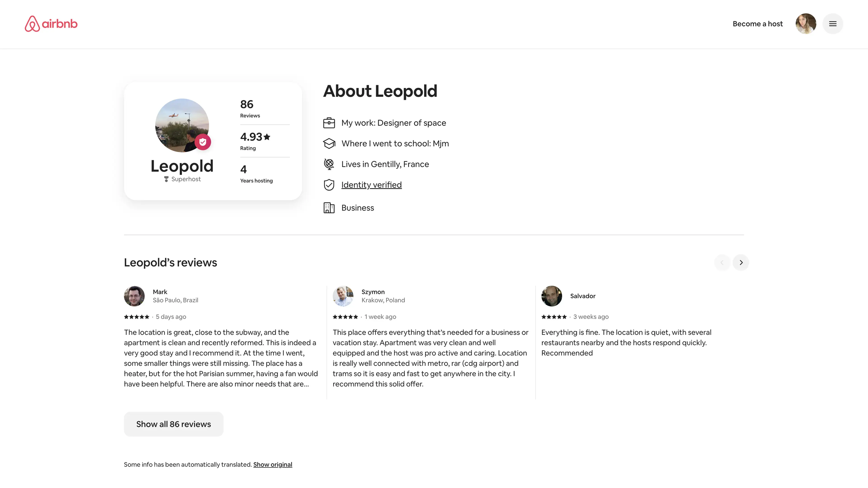Open the Identity verified link
This screenshot has width=868, height=488.
[x=371, y=185]
